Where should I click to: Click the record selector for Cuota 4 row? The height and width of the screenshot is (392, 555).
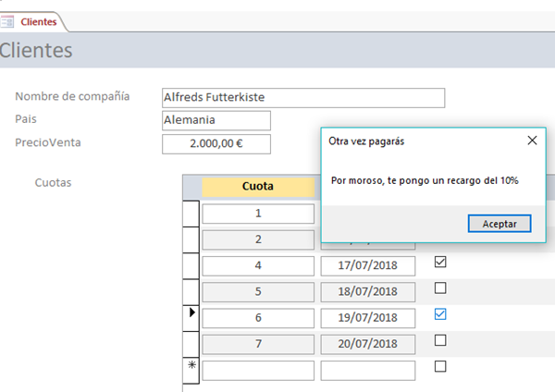(x=191, y=265)
